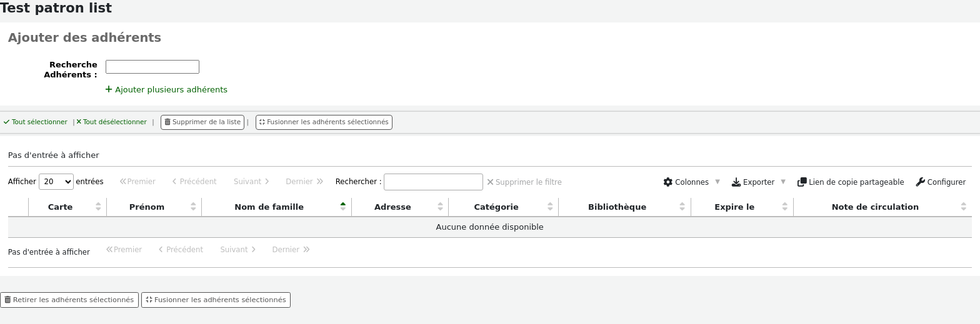Sort table by Nom de famille column
980x324 pixels.
[x=269, y=207]
